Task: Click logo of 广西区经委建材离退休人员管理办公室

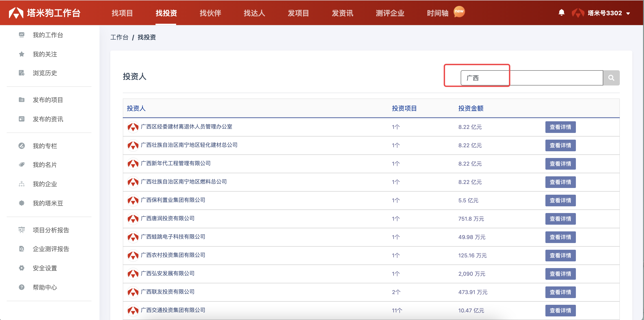Action: click(x=133, y=127)
